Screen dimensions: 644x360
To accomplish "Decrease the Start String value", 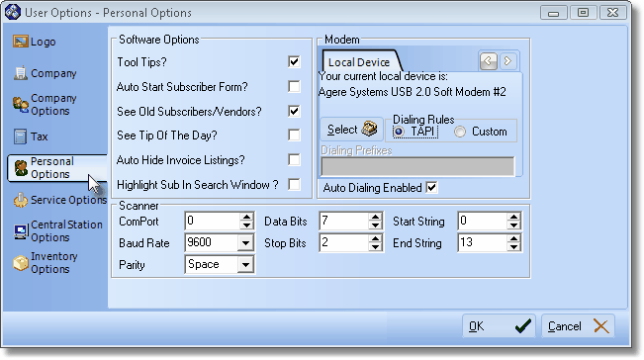I will [513, 225].
